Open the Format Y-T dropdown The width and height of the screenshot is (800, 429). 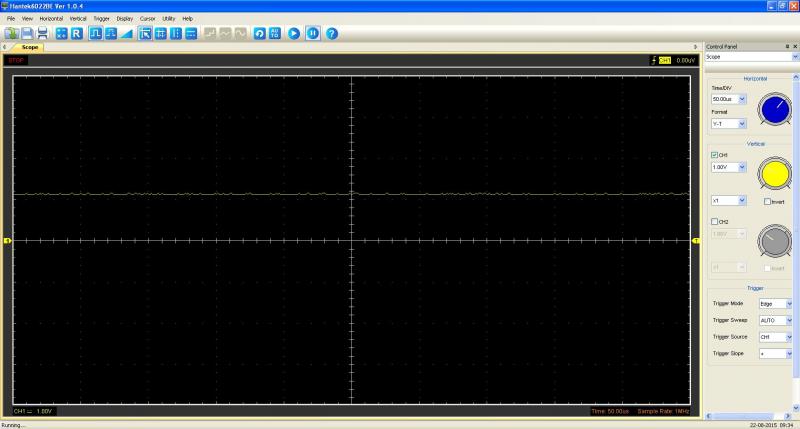742,123
